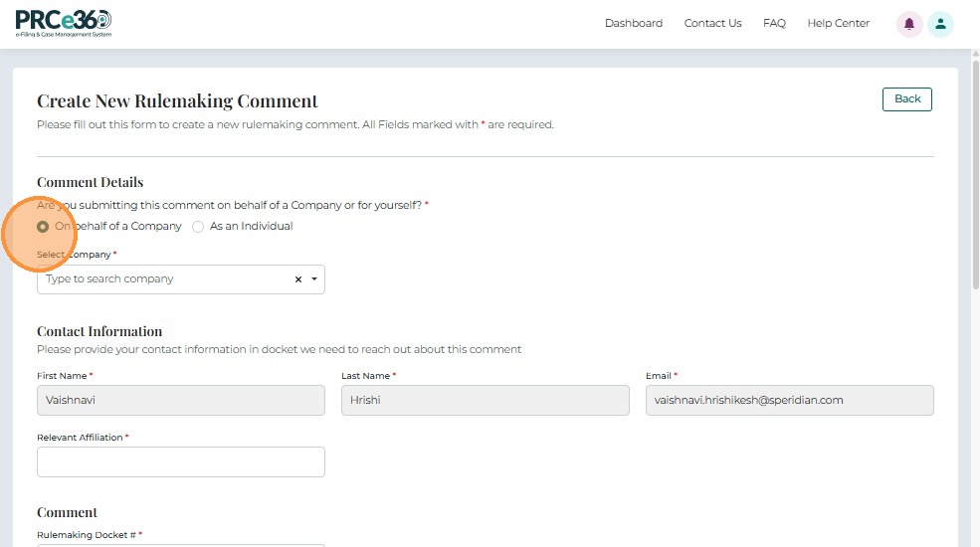The image size is (980, 547).
Task: Click the Email field with vaishnavi.hrishikesh@speridian.com
Action: tap(789, 400)
